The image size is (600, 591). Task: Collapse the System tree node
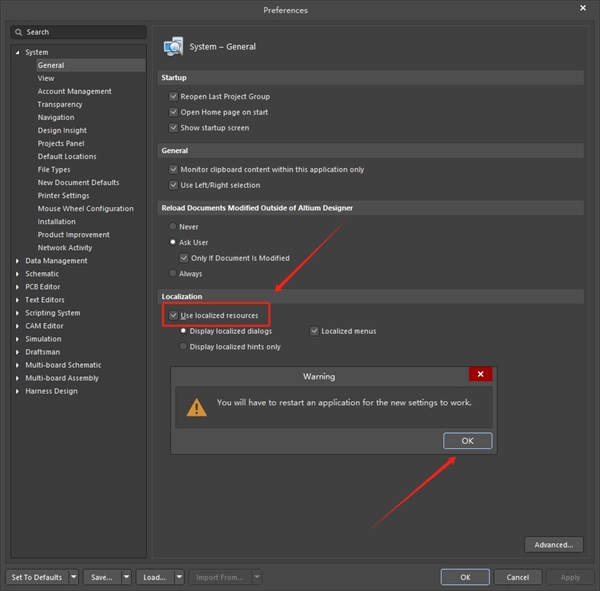click(17, 52)
